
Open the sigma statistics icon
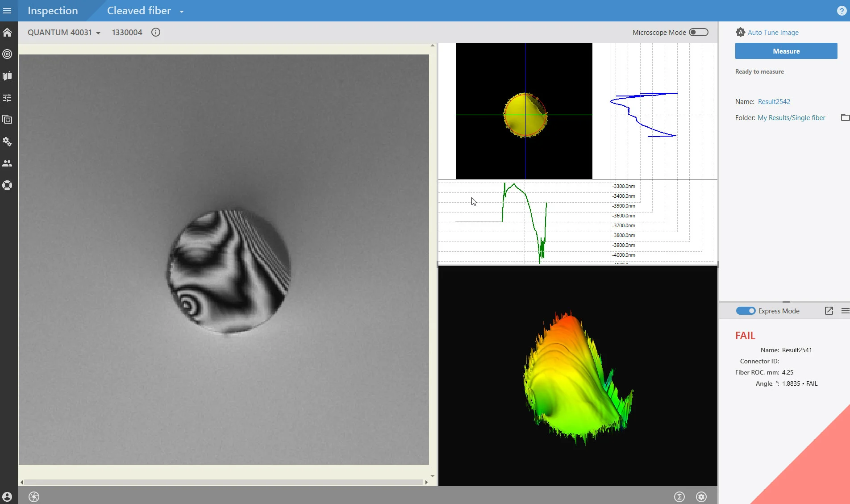coord(679,496)
